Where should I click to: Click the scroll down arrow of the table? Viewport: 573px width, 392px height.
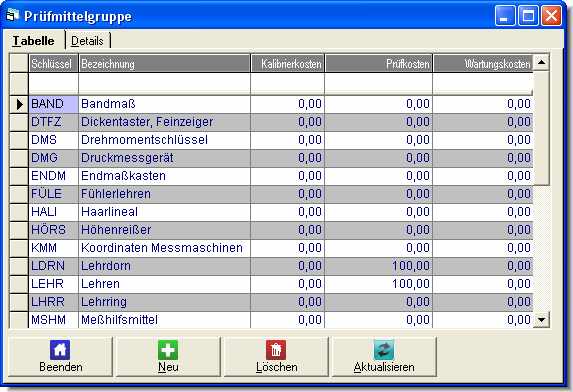[x=542, y=320]
